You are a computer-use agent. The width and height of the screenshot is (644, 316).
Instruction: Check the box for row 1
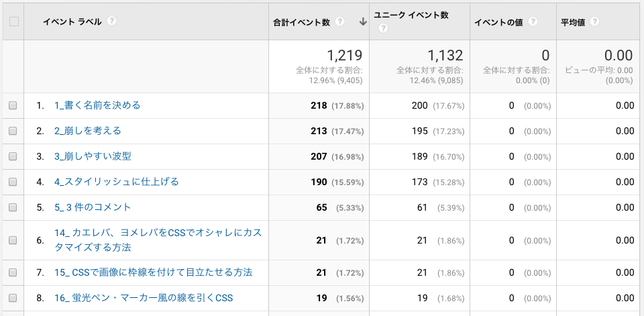[x=13, y=105]
